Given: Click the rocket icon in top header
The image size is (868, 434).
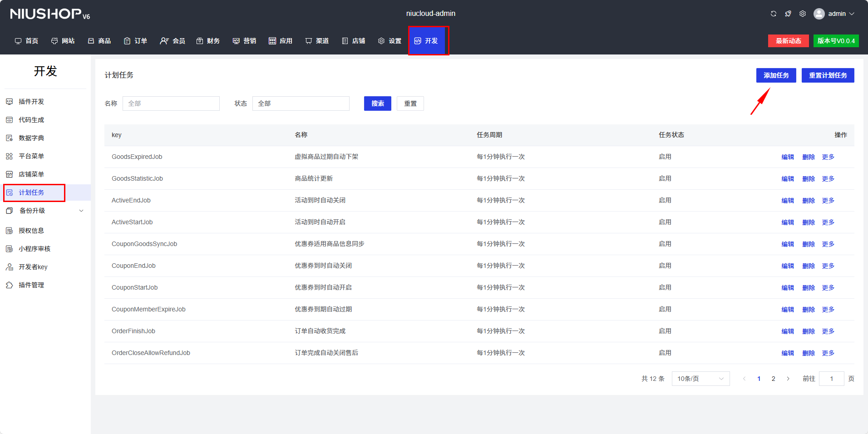Looking at the screenshot, I should pyautogui.click(x=788, y=14).
